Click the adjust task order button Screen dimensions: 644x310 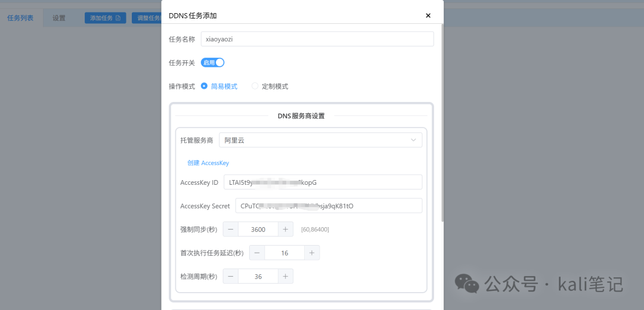pyautogui.click(x=147, y=18)
